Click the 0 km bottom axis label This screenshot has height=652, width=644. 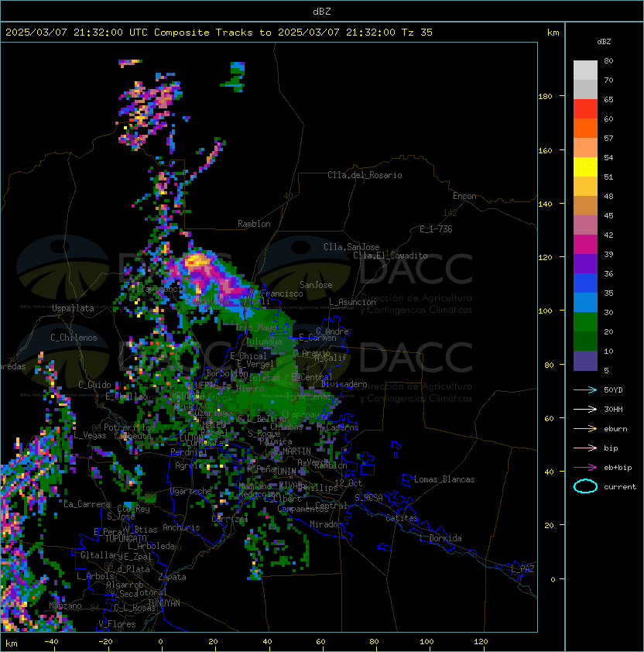160,642
